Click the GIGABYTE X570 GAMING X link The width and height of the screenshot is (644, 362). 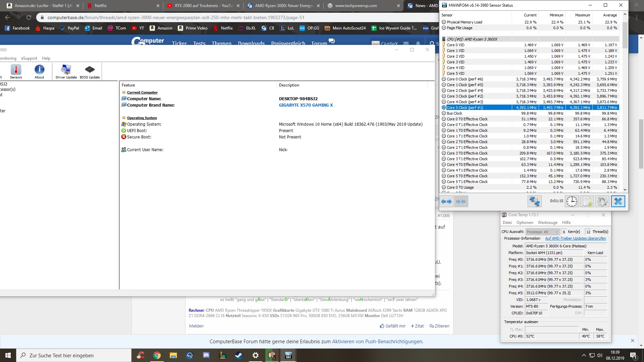pyautogui.click(x=306, y=105)
